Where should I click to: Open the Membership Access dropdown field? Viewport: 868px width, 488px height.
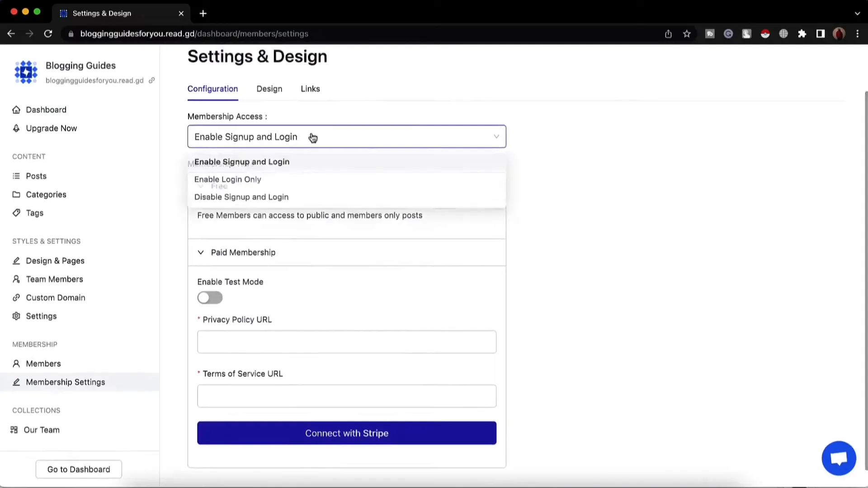pos(347,136)
